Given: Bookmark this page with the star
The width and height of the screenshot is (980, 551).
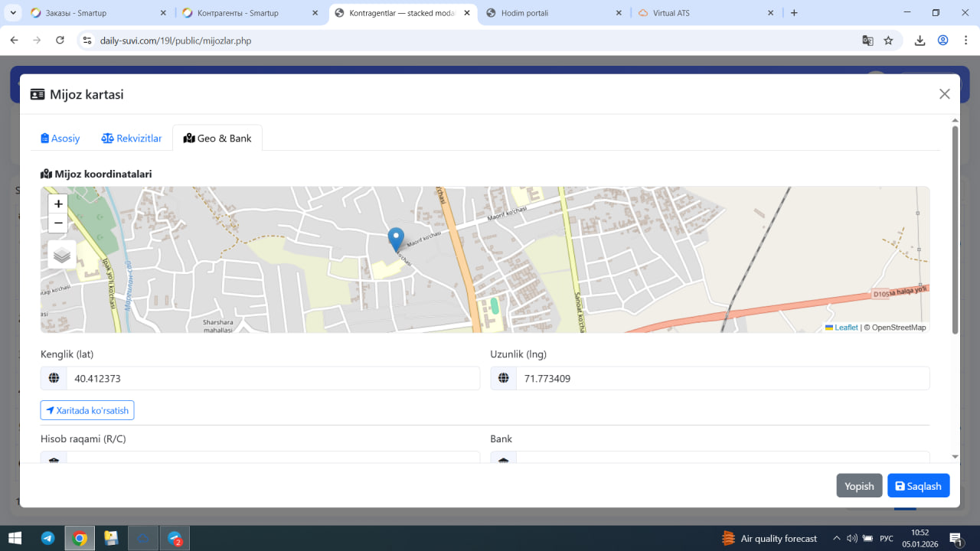Looking at the screenshot, I should pos(888,41).
